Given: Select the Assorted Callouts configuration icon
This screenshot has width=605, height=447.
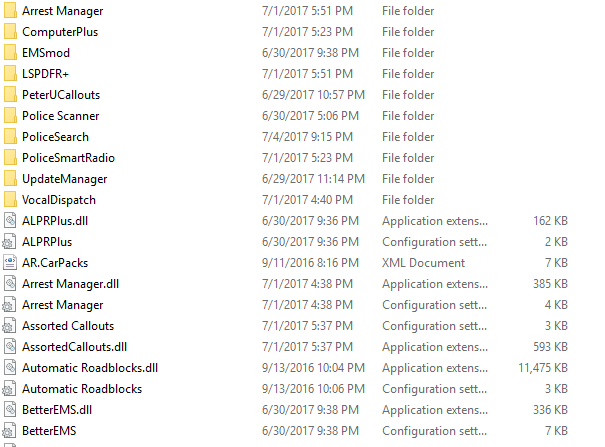Looking at the screenshot, I should 9,326.
